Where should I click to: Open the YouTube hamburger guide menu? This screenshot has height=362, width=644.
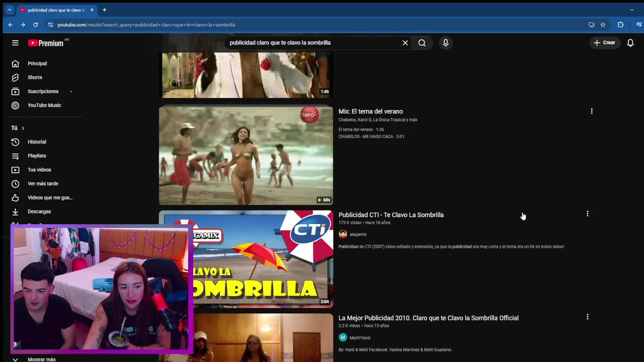(15, 43)
